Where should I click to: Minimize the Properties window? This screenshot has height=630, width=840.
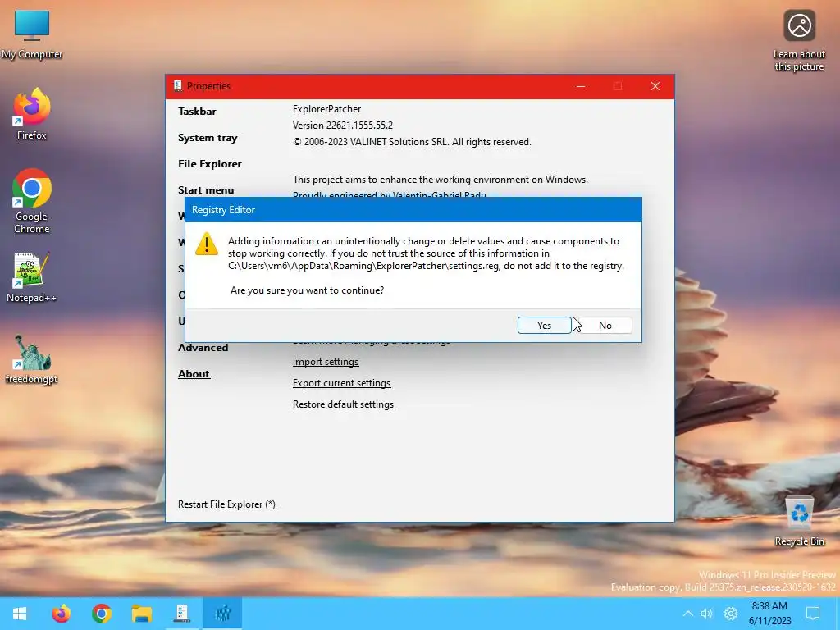point(581,86)
